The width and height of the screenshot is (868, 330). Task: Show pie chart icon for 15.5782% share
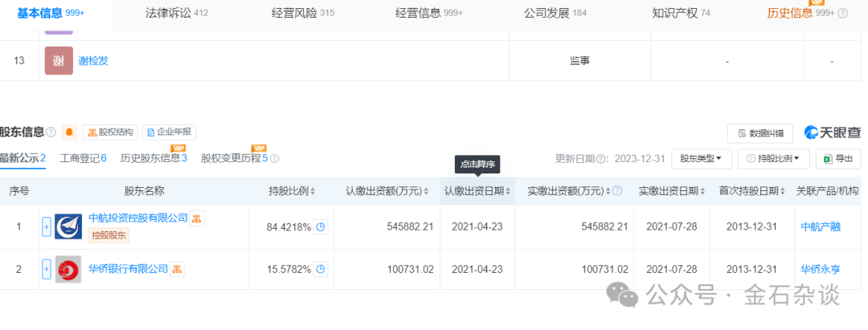point(321,269)
